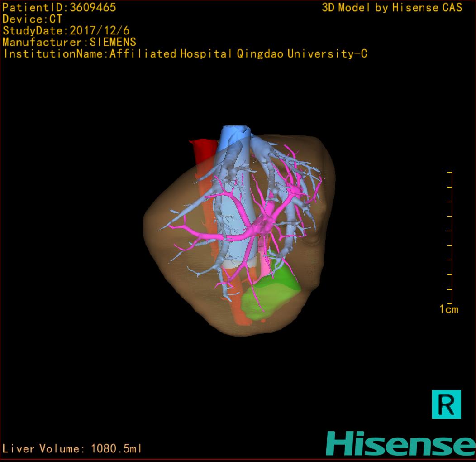Viewport: 476px width, 462px height.
Task: Click the cyan R orientation marker
Action: (446, 404)
